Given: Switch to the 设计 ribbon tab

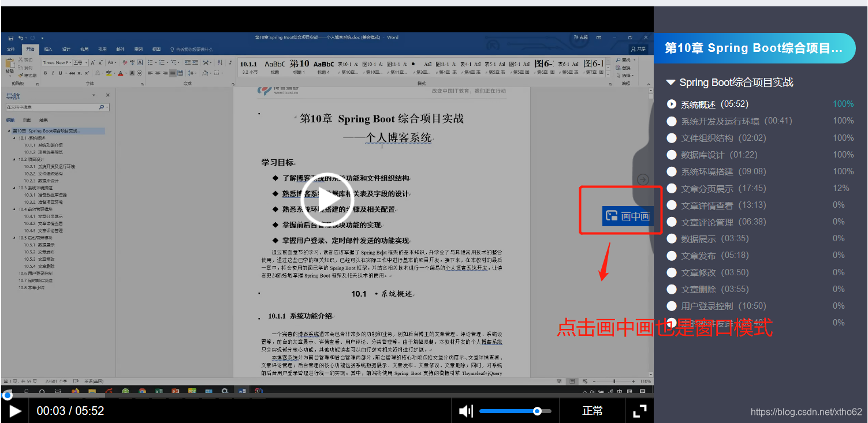Looking at the screenshot, I should tap(66, 49).
